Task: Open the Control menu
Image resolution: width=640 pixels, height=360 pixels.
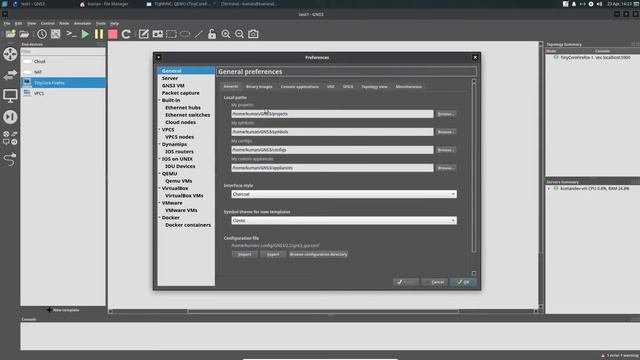Action: (x=48, y=23)
